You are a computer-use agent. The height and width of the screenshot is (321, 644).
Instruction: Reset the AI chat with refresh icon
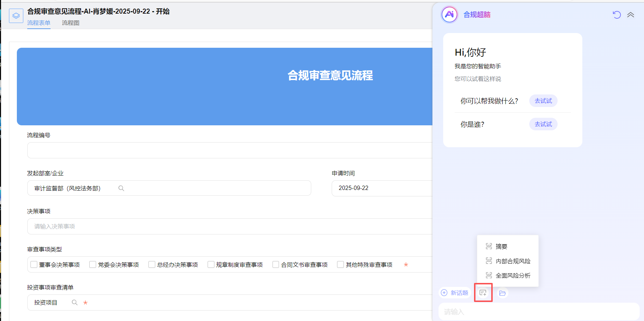[x=616, y=15]
